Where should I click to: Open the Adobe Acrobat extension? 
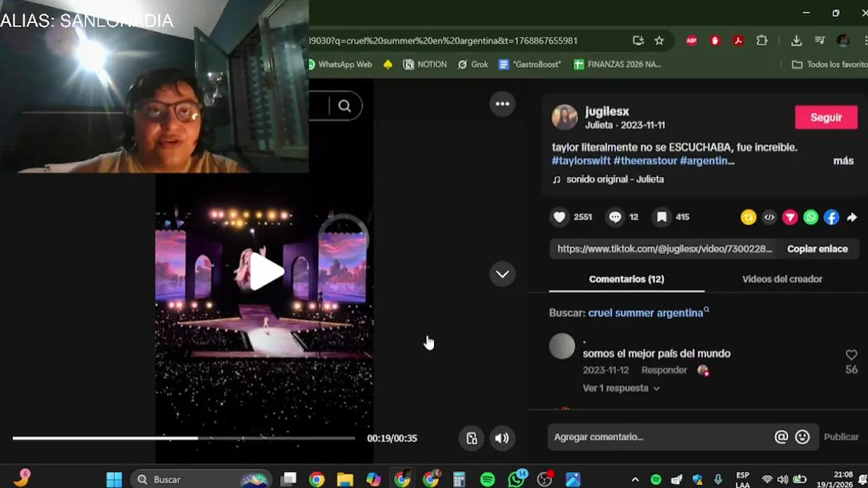coord(738,41)
